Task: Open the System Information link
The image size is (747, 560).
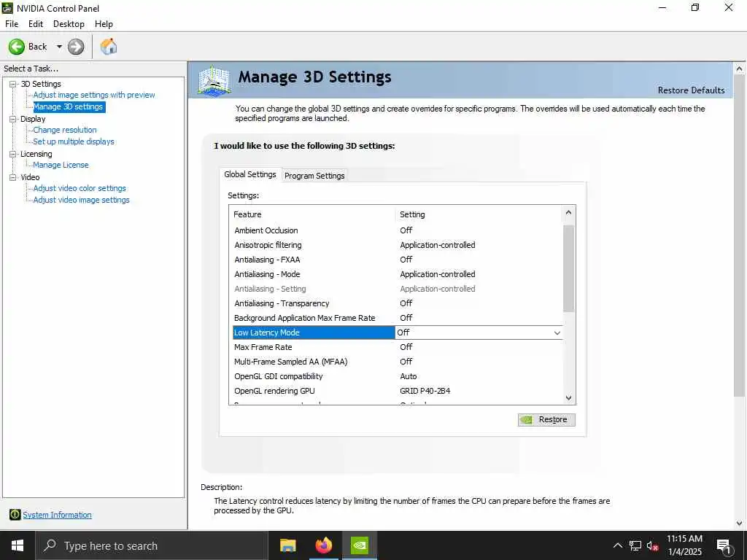Action: [x=57, y=515]
